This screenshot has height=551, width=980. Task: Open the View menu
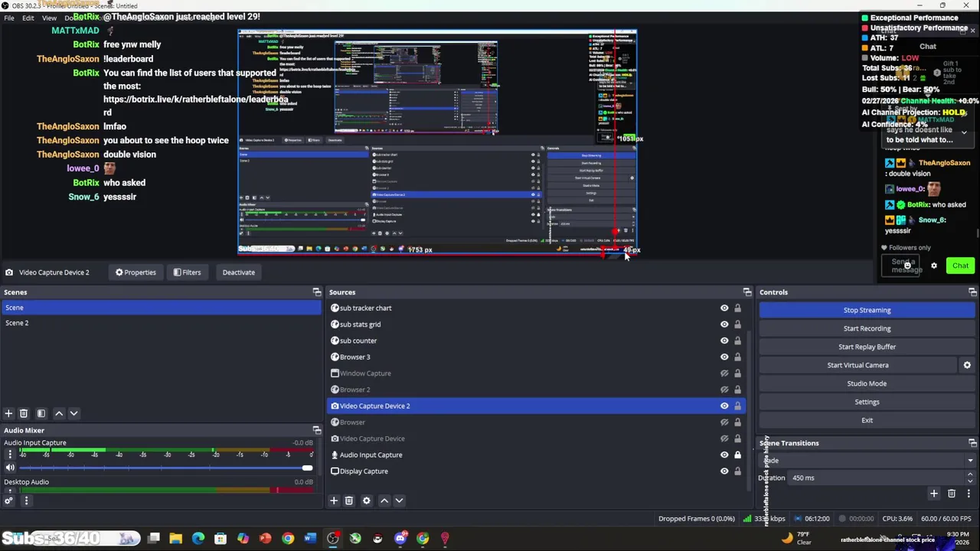[x=49, y=18]
